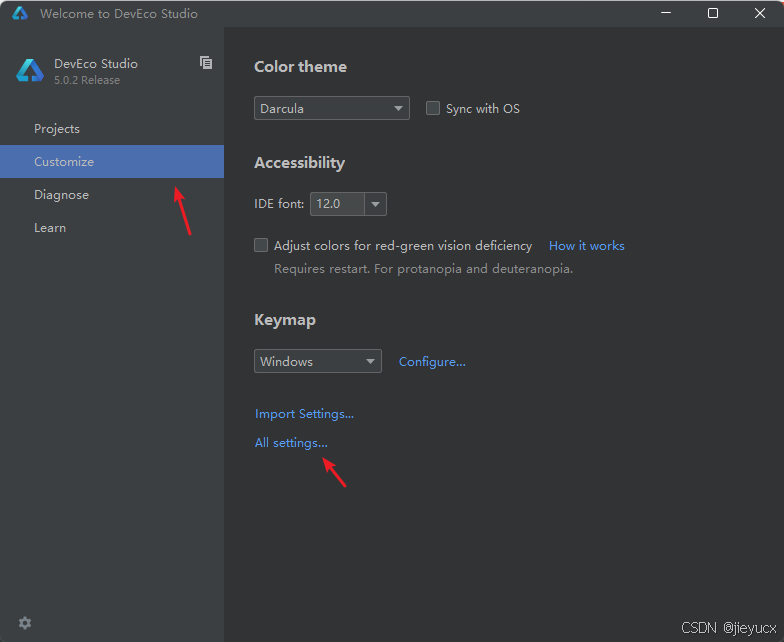Open the All settings... link
The width and height of the screenshot is (784, 642).
point(292,443)
